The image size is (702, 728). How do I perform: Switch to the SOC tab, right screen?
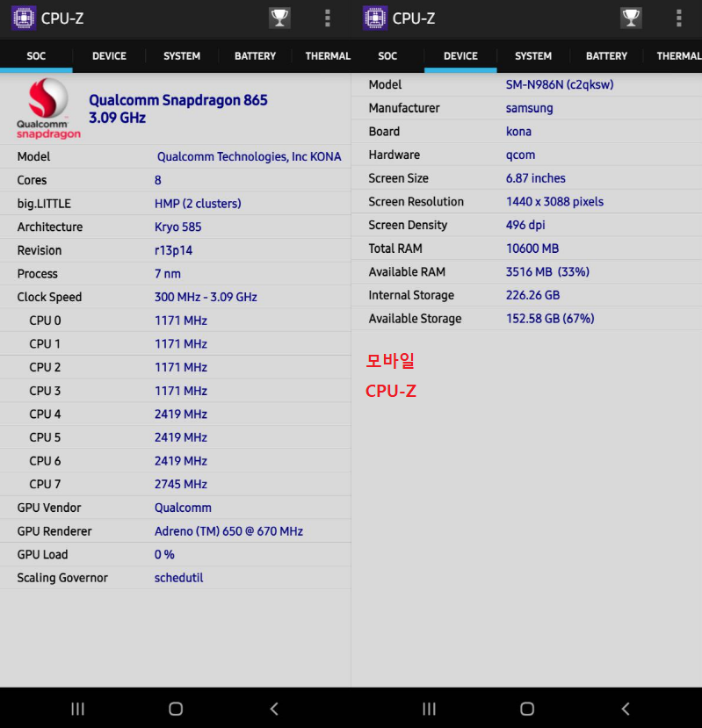[387, 56]
